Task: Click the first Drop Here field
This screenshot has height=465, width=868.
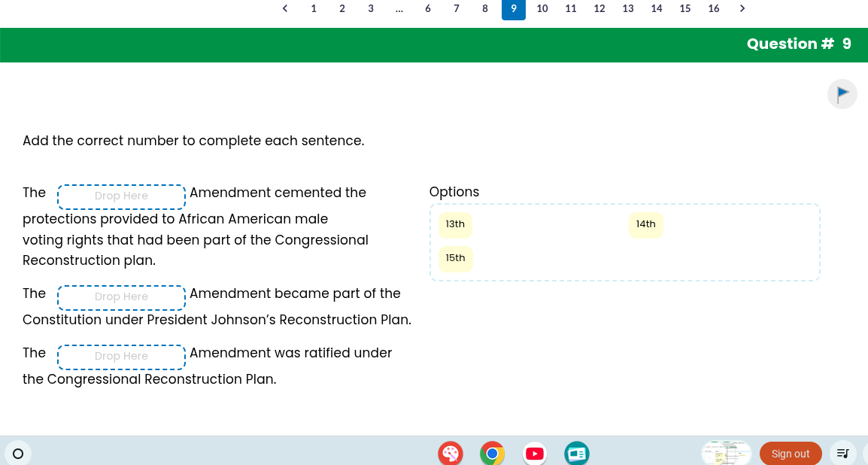Action: tap(121, 196)
